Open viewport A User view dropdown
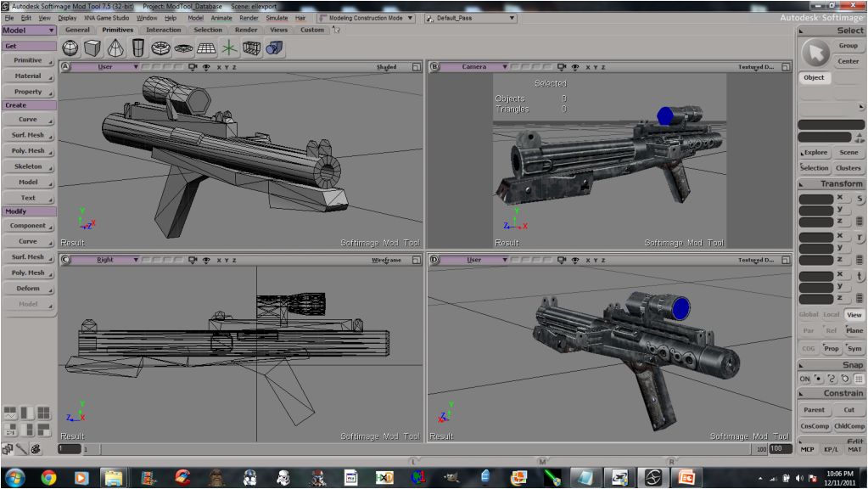868x489 pixels. pyautogui.click(x=105, y=67)
